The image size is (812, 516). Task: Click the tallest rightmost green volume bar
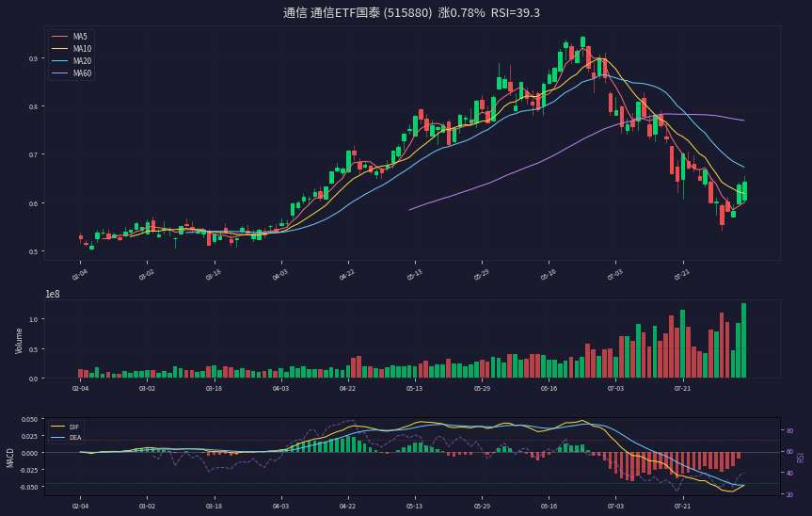tap(744, 341)
